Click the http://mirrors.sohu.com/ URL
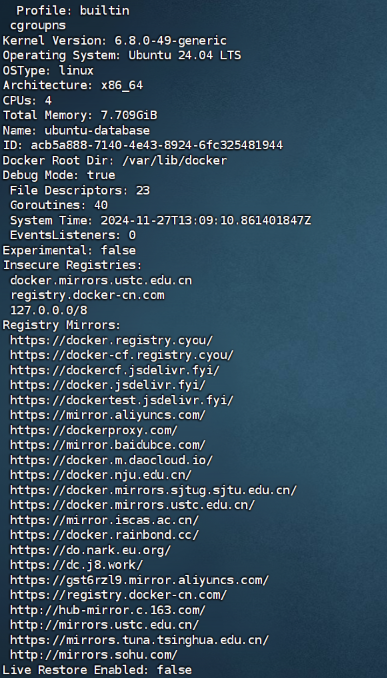Viewport: 387px width, 678px height. (x=94, y=655)
